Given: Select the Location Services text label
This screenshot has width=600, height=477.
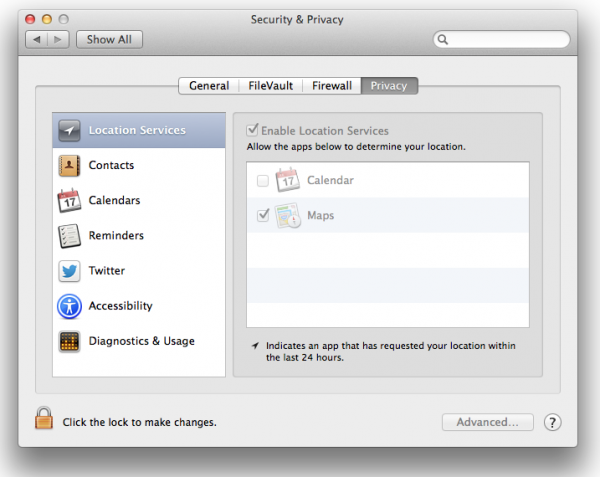Looking at the screenshot, I should (x=137, y=130).
